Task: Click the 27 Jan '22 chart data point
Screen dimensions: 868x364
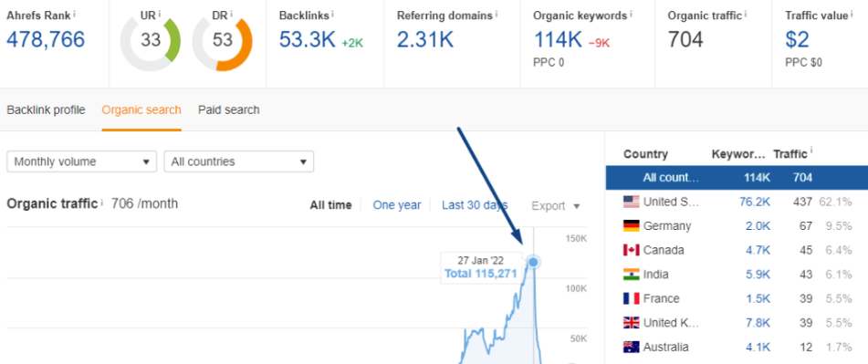Action: coord(533,262)
